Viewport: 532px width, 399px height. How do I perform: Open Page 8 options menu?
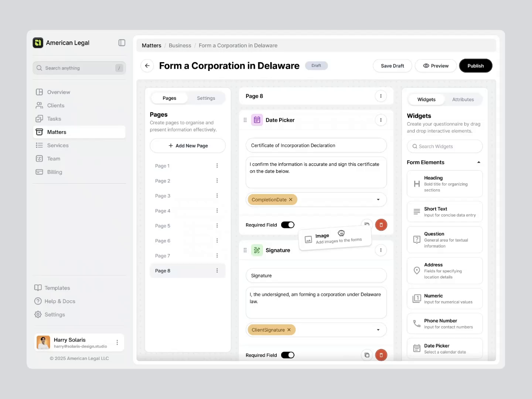coord(381,96)
